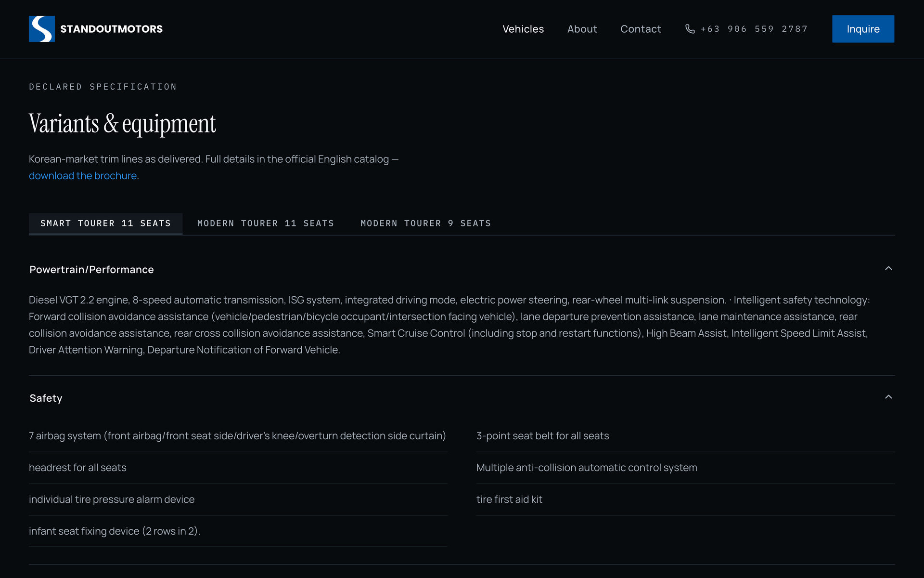Click the Powertrain/Performance heading
Screen dimensions: 924x578
click(91, 270)
